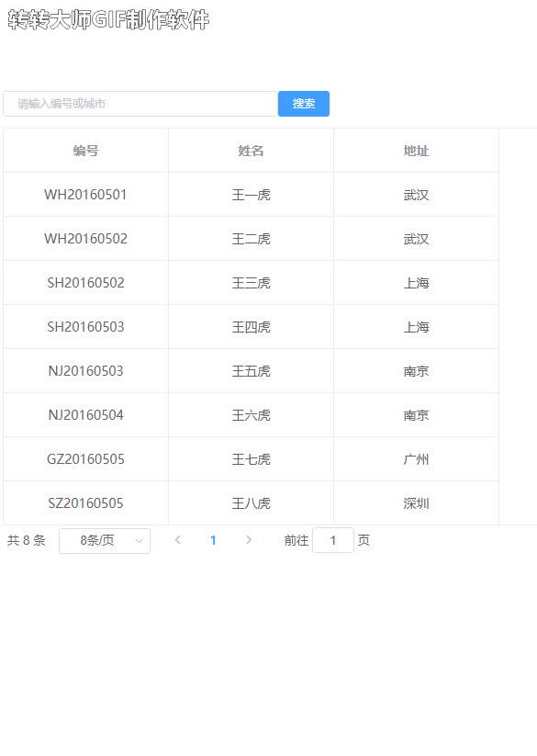Screen dimensions: 537x756
Task: Click the 共 8 条 total count
Action: click(x=26, y=540)
